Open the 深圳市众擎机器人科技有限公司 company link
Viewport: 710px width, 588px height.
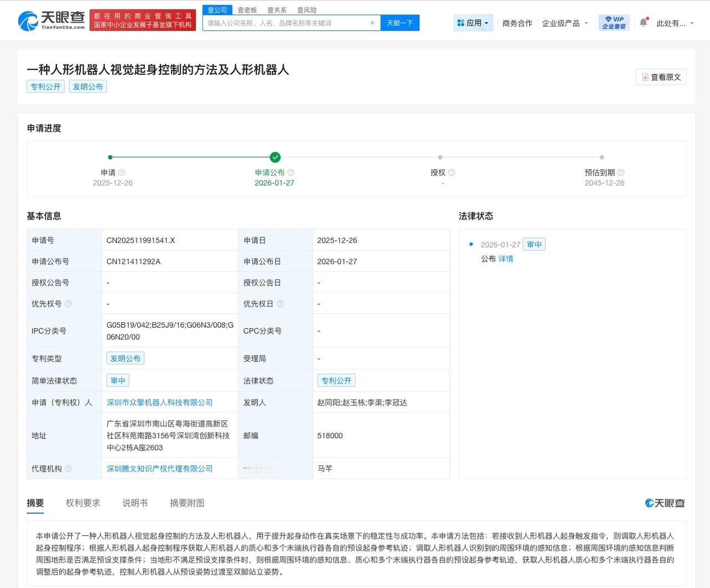[159, 402]
